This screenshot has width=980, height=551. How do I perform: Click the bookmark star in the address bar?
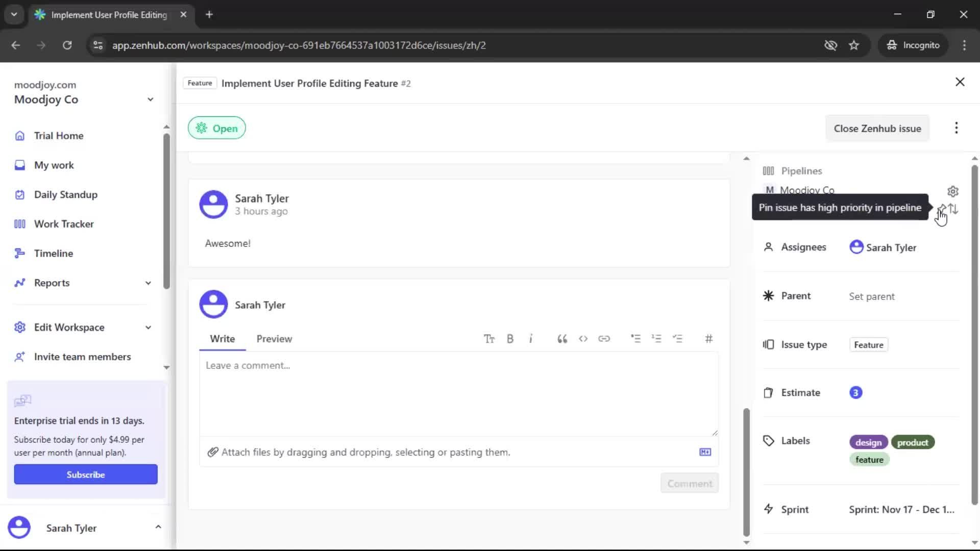(x=854, y=45)
